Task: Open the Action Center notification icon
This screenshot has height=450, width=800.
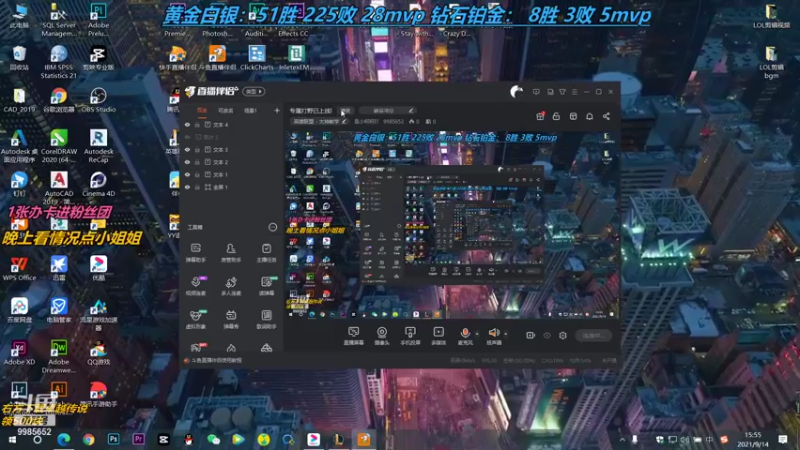Action: point(783,439)
